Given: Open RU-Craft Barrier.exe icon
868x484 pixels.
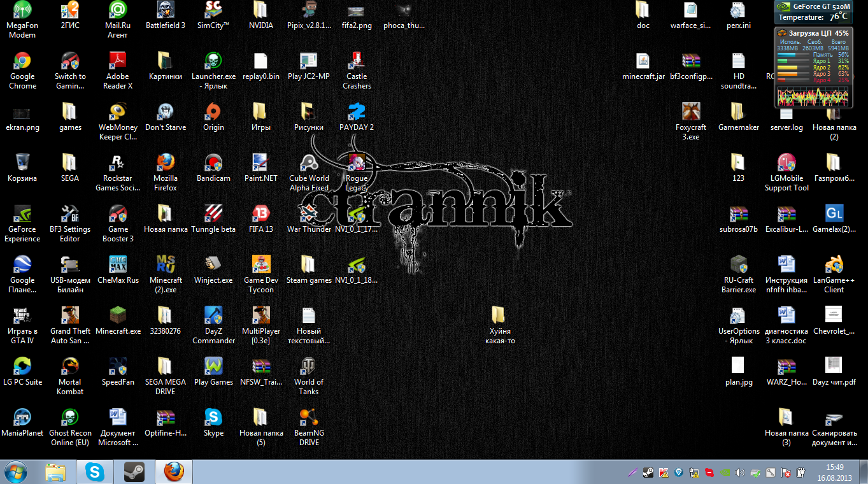Looking at the screenshot, I should tap(739, 274).
